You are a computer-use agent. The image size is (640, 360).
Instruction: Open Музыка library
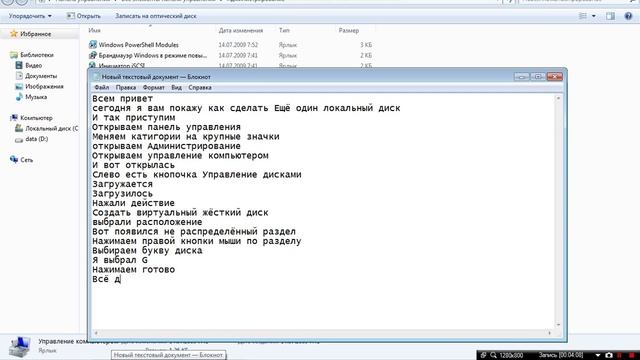tap(36, 97)
